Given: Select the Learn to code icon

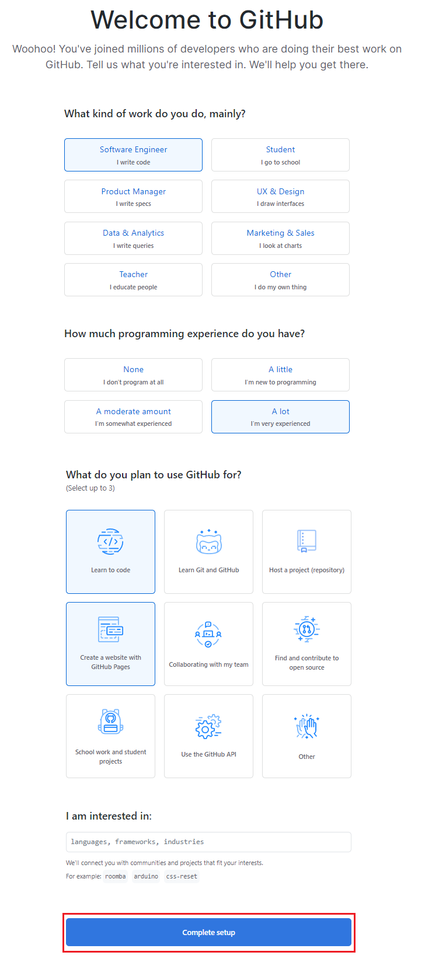Looking at the screenshot, I should (x=110, y=542).
